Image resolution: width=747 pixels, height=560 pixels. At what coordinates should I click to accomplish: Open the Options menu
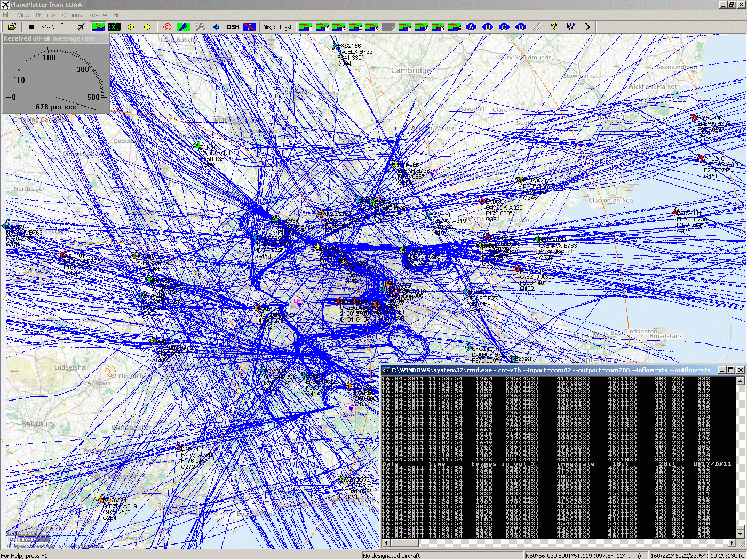(71, 15)
